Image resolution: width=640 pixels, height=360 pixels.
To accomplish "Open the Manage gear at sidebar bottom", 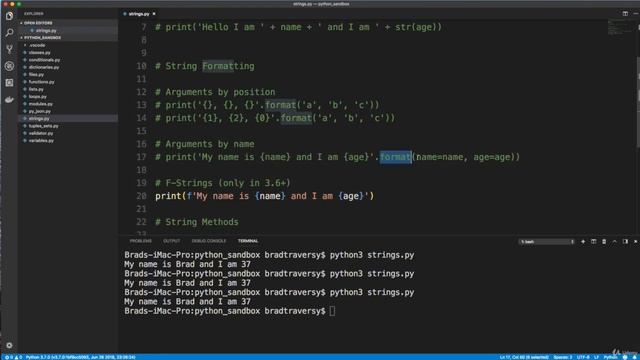I will 9,345.
